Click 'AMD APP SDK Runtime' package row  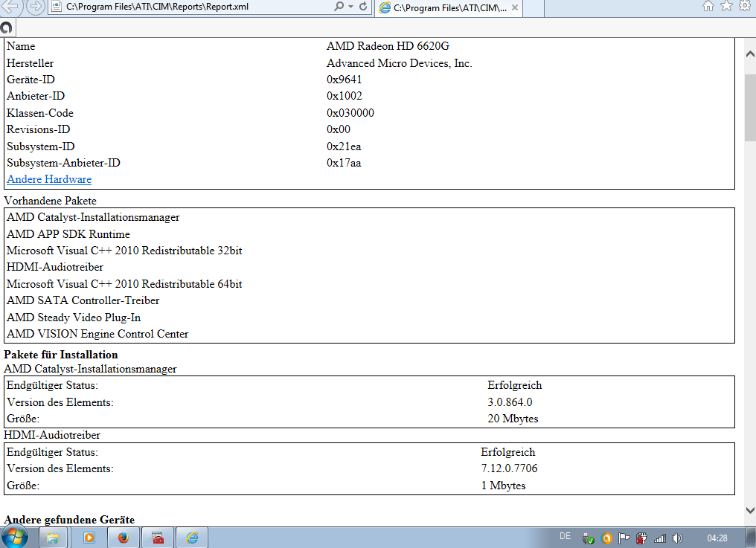point(68,234)
